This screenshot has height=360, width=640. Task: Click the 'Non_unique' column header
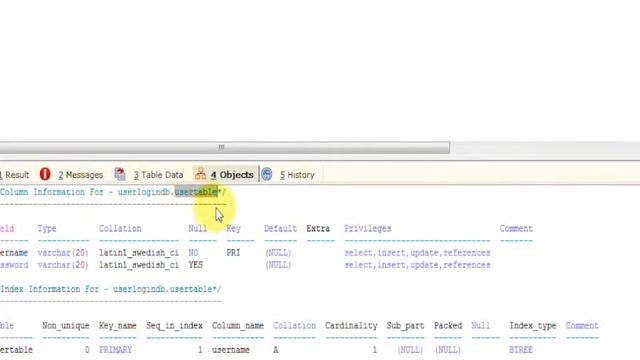click(x=66, y=326)
